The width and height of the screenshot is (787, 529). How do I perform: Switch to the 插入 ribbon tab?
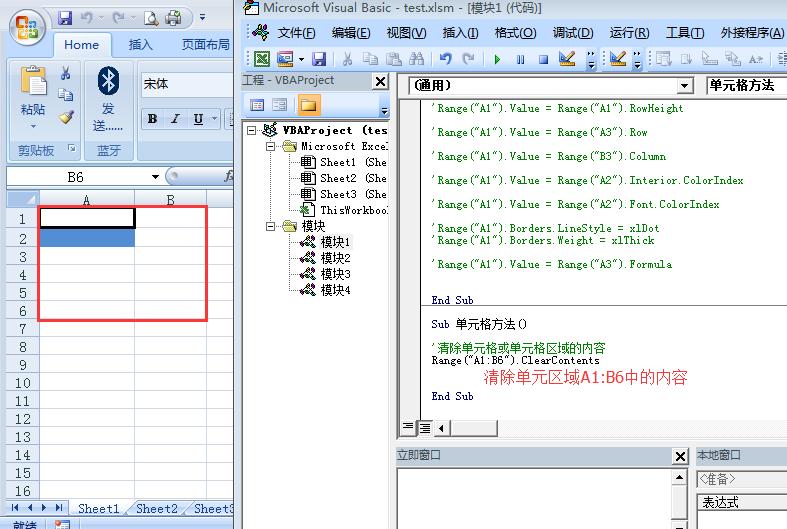pos(140,45)
